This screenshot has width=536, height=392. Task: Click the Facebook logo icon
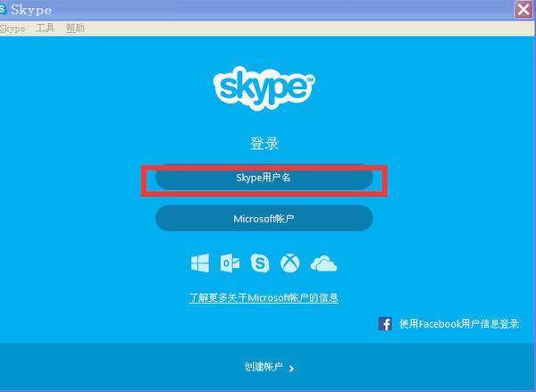click(x=385, y=323)
